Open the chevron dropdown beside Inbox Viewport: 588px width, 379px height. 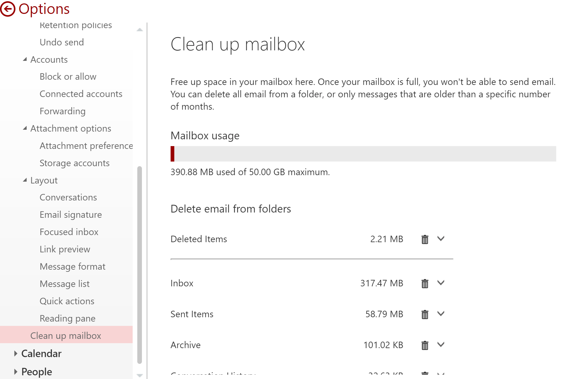pos(441,283)
